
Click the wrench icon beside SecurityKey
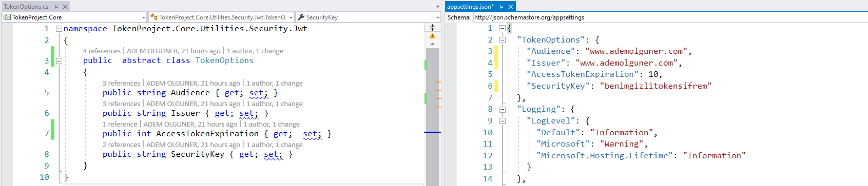pyautogui.click(x=301, y=17)
